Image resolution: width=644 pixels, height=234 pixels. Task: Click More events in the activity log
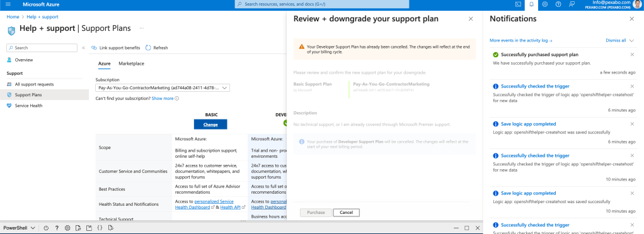point(520,40)
